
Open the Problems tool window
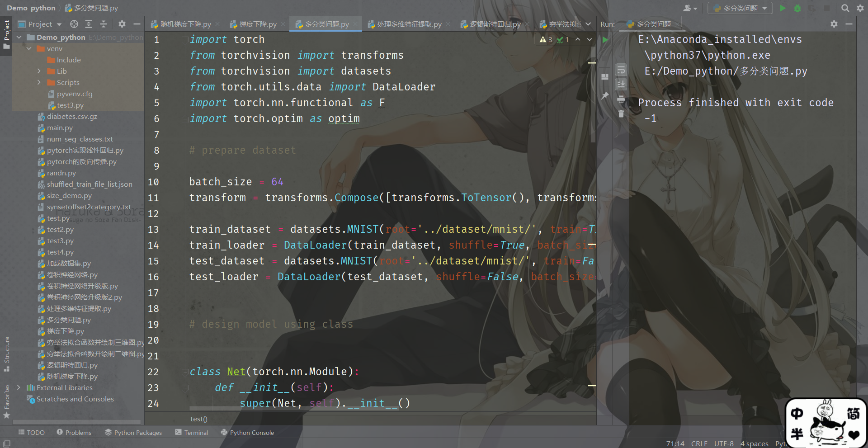[74, 433]
